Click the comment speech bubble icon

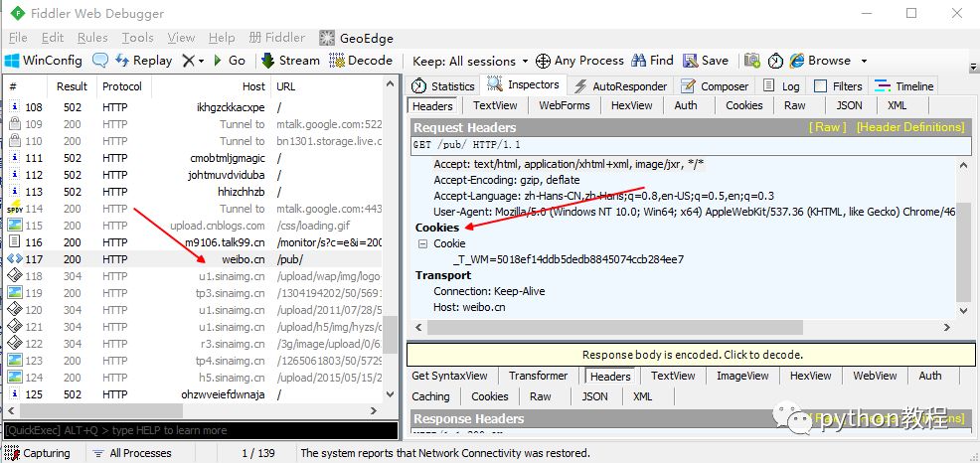click(x=100, y=61)
